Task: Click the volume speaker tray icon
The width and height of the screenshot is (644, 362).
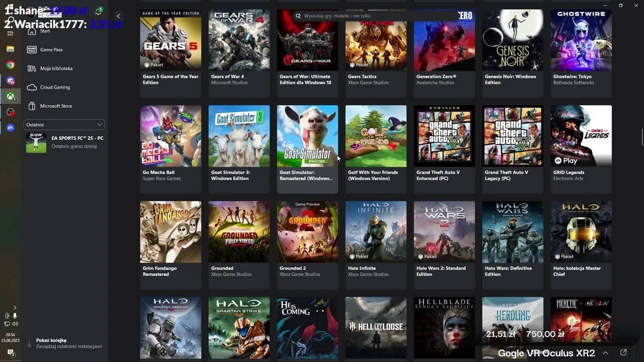Action: click(x=15, y=324)
